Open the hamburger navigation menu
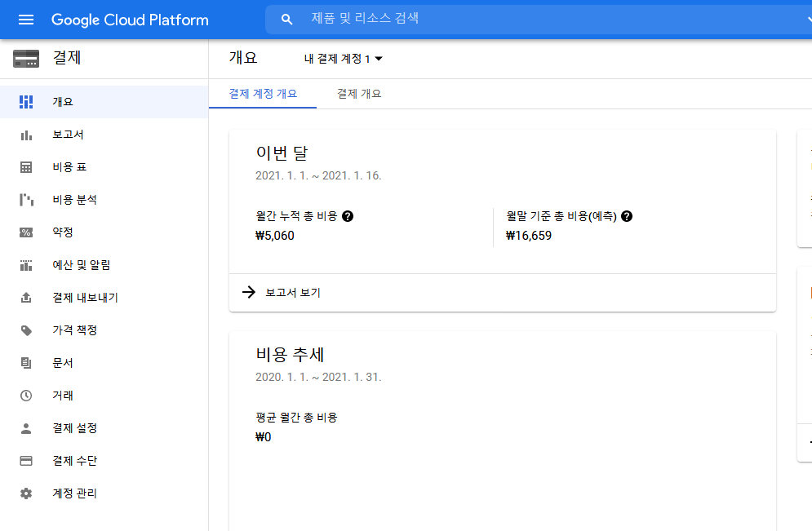 [26, 20]
